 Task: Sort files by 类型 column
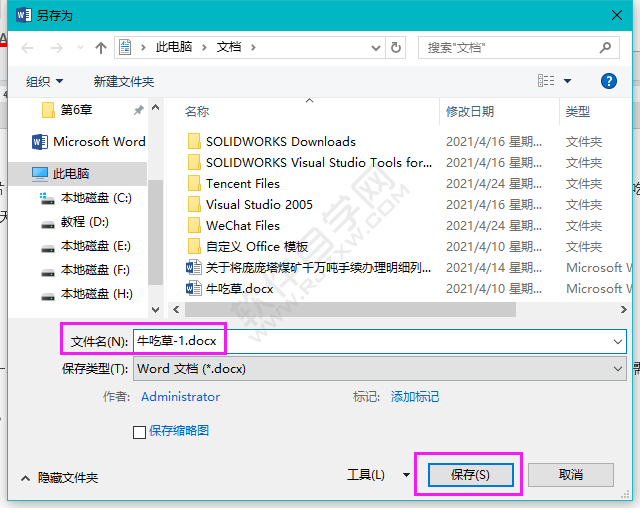(578, 111)
